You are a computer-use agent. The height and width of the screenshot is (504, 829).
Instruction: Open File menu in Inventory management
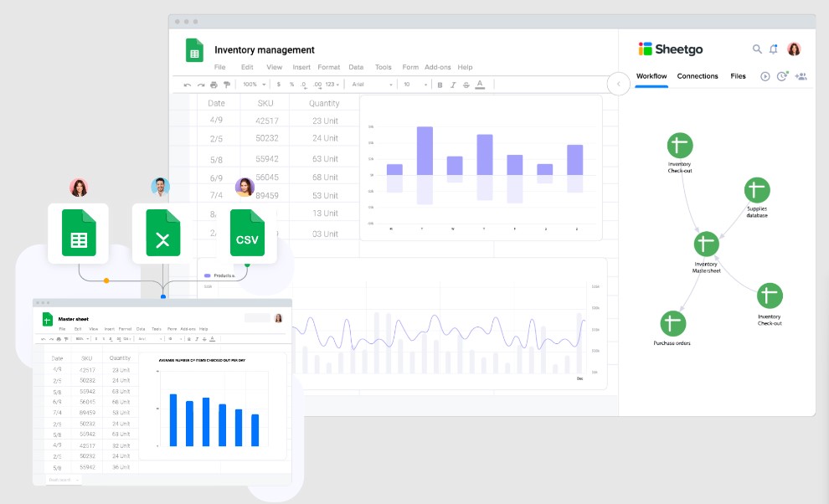pos(220,67)
